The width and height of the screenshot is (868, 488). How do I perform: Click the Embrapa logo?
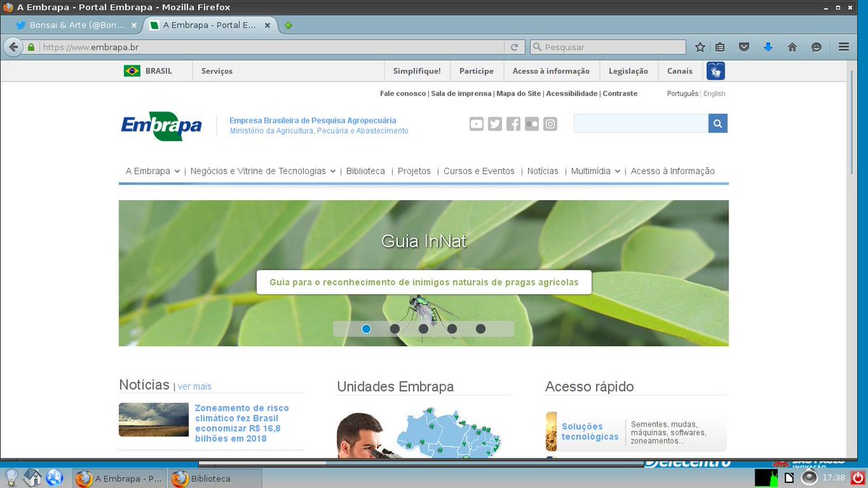161,126
